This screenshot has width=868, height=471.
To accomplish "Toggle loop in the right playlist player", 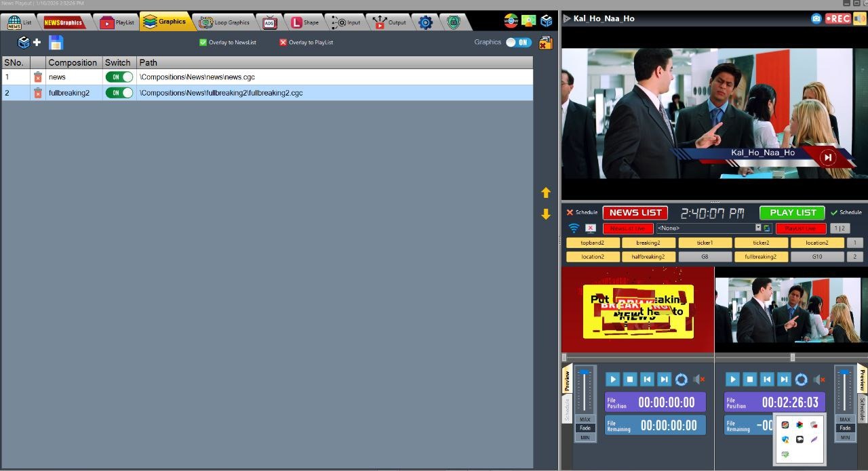I will pos(802,380).
